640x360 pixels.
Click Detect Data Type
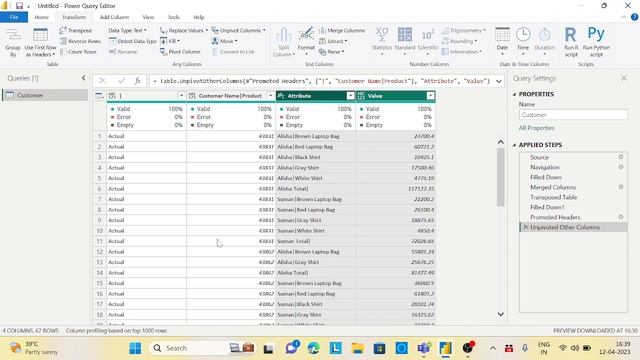pyautogui.click(x=133, y=41)
